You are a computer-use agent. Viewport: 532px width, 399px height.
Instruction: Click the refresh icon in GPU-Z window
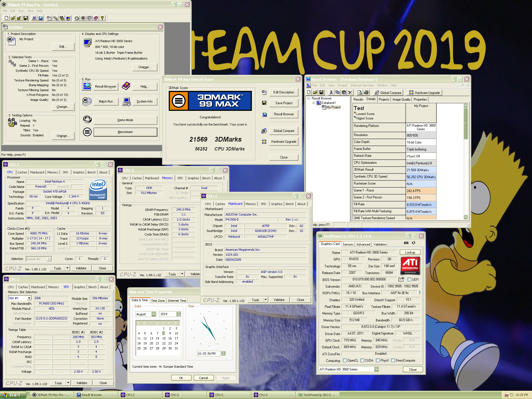click(x=413, y=243)
